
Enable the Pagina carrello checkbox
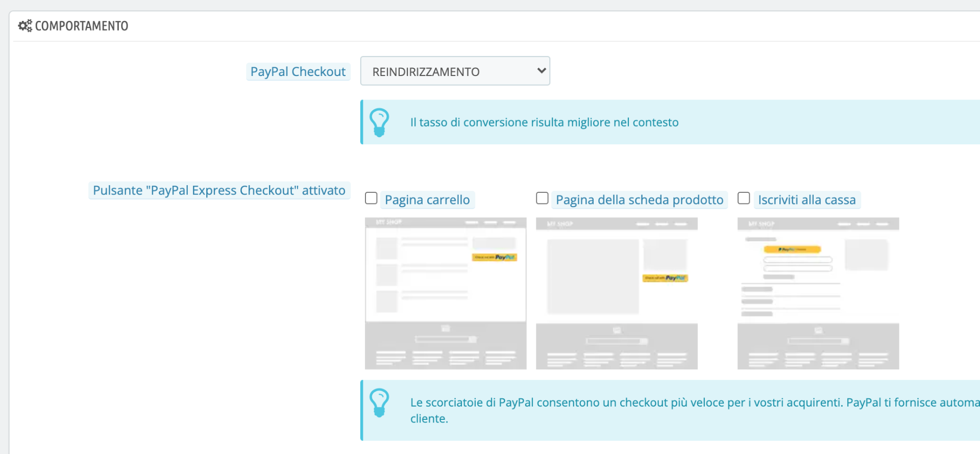[371, 198]
